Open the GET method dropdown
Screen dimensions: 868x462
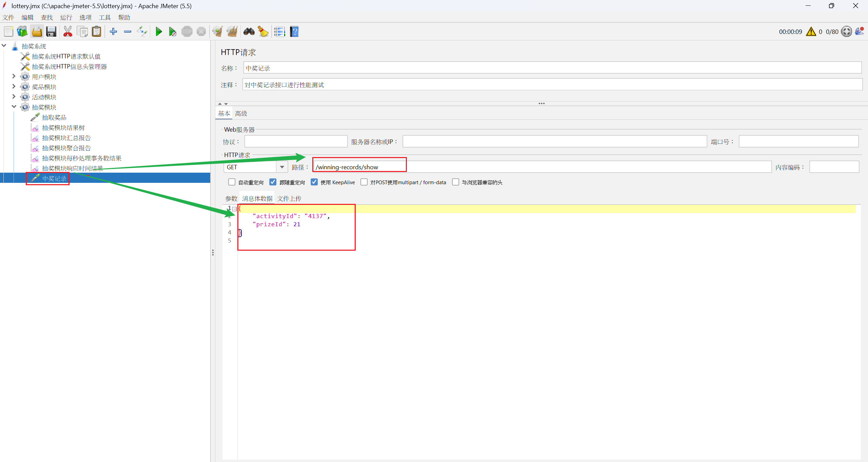coord(282,167)
